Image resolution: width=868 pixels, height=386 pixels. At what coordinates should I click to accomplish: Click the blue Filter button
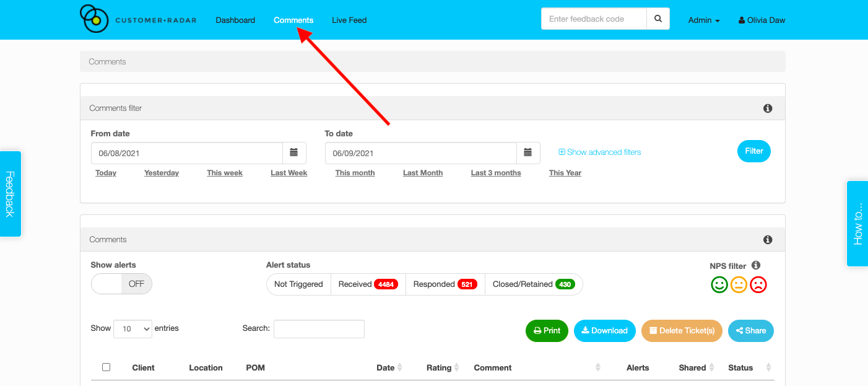[753, 151]
